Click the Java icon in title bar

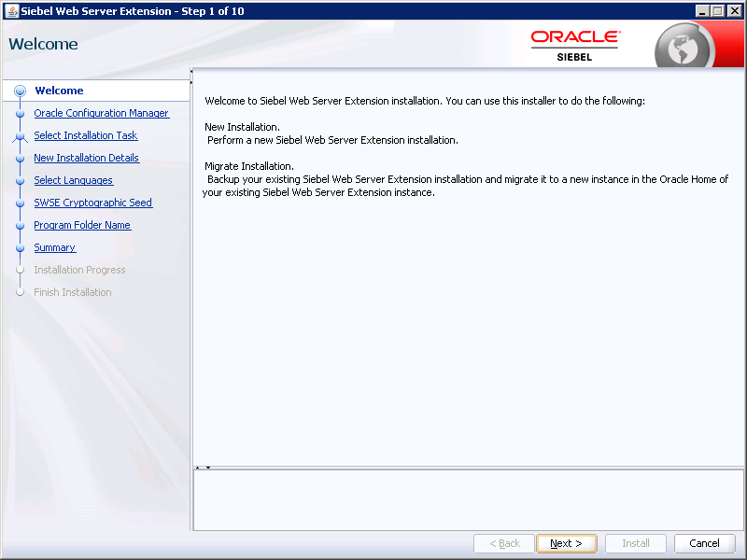coord(11,10)
